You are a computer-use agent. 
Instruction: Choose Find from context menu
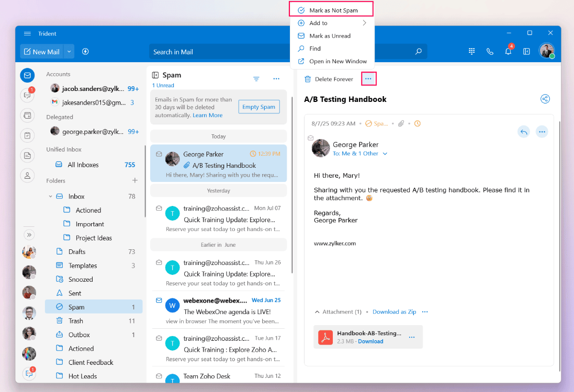click(332, 49)
